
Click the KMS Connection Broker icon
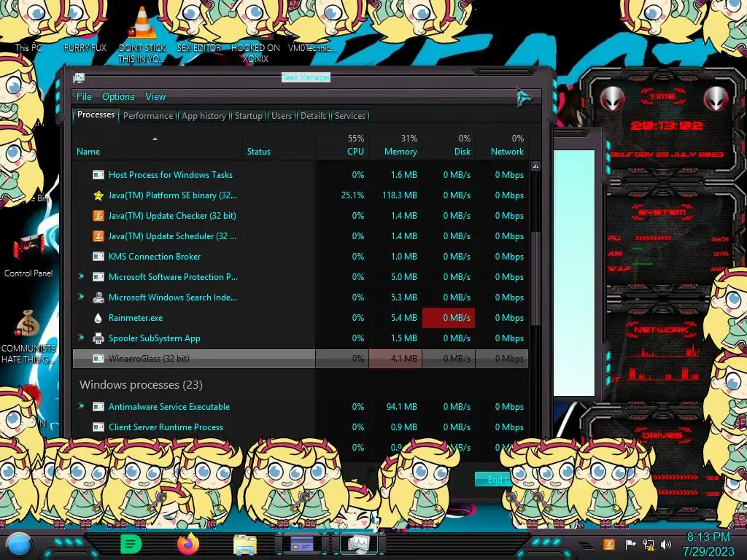[98, 257]
